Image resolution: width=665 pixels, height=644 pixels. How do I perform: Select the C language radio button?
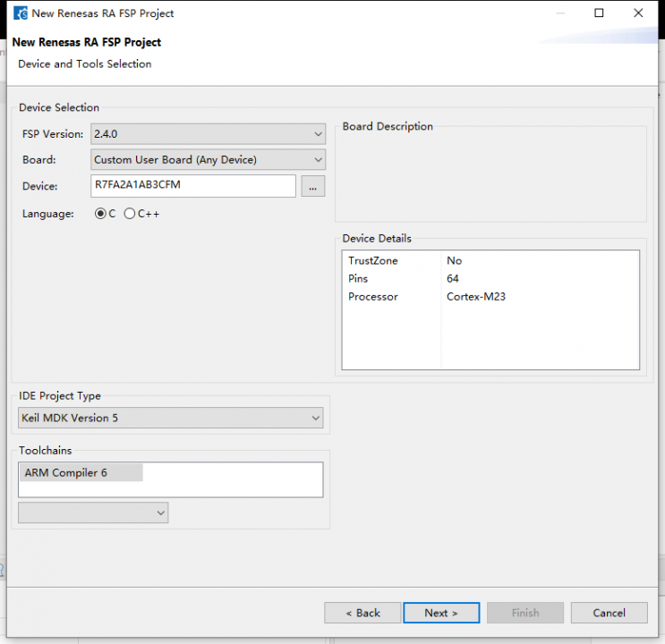point(100,214)
